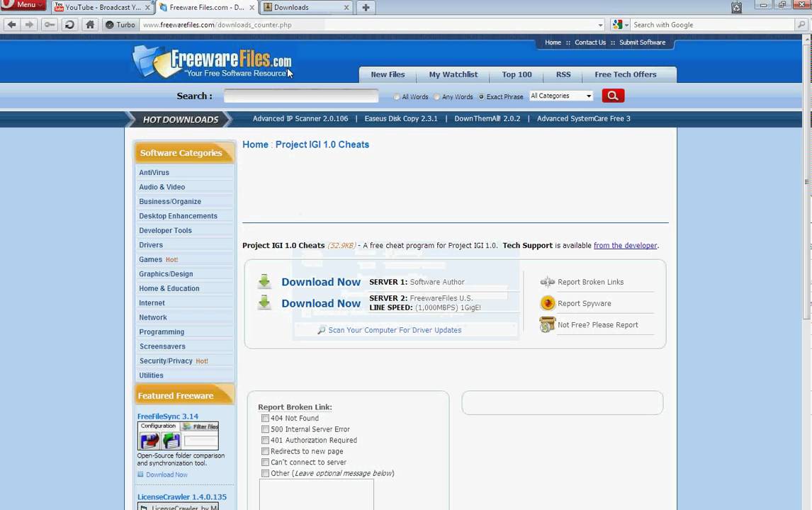
Task: Open the Free Tech Offers tab
Action: (x=625, y=74)
